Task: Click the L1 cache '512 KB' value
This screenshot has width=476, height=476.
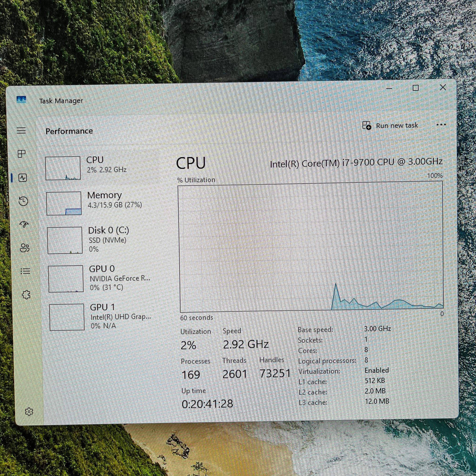Action: pos(375,381)
